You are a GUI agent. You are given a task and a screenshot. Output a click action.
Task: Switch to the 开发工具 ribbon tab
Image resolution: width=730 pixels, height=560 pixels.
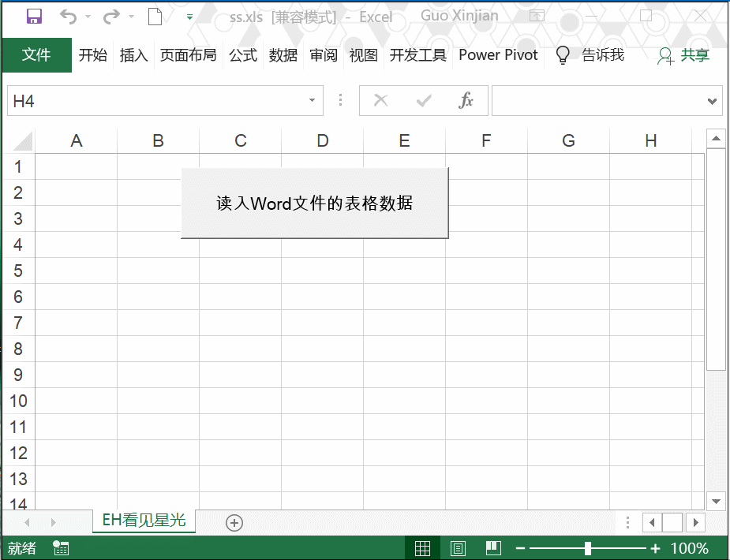pos(417,55)
